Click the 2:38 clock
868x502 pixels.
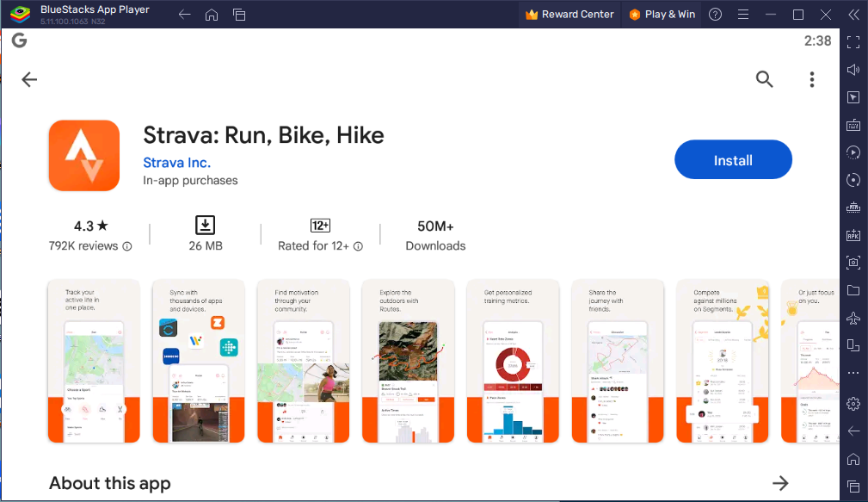(x=817, y=41)
